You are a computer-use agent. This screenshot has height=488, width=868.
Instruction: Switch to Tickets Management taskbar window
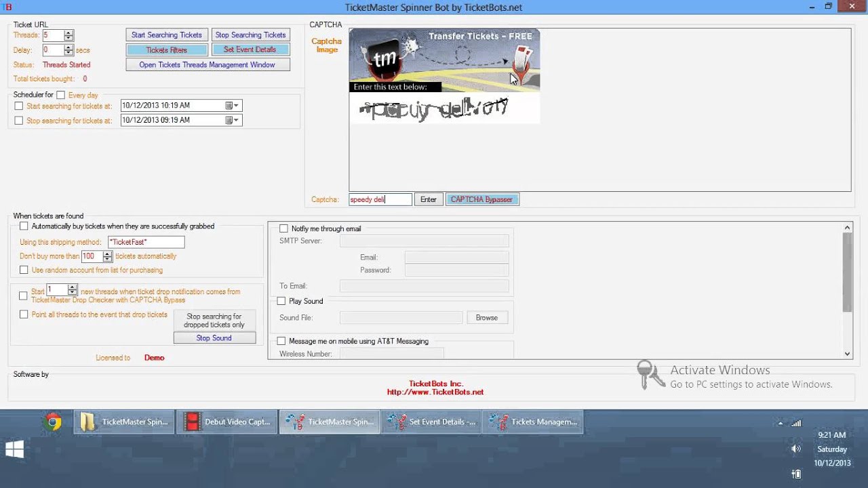534,422
